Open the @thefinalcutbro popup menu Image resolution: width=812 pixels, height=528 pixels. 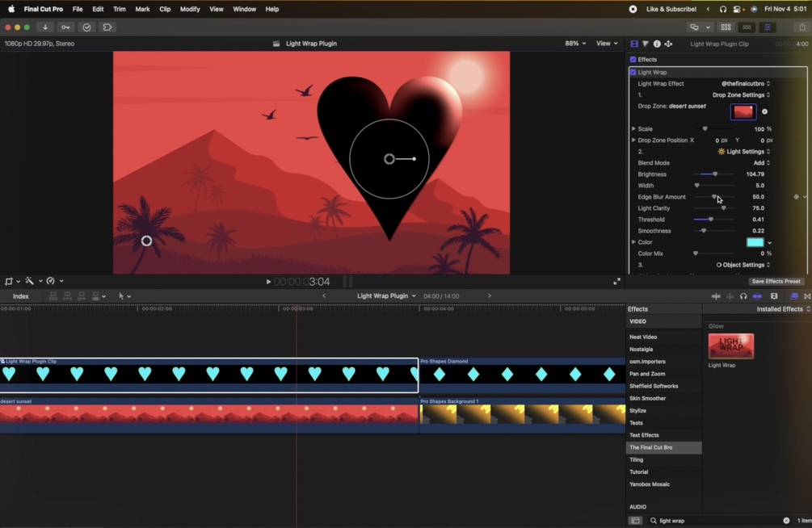click(745, 84)
